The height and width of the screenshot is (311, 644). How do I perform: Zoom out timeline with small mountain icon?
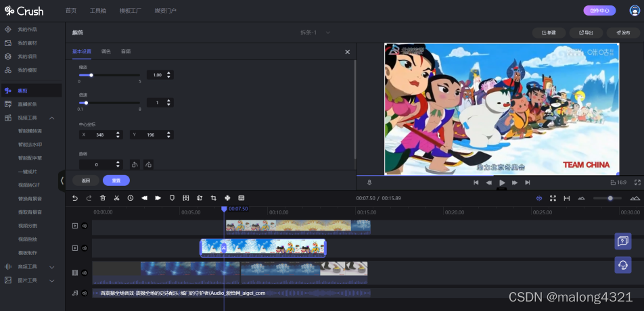coord(581,198)
